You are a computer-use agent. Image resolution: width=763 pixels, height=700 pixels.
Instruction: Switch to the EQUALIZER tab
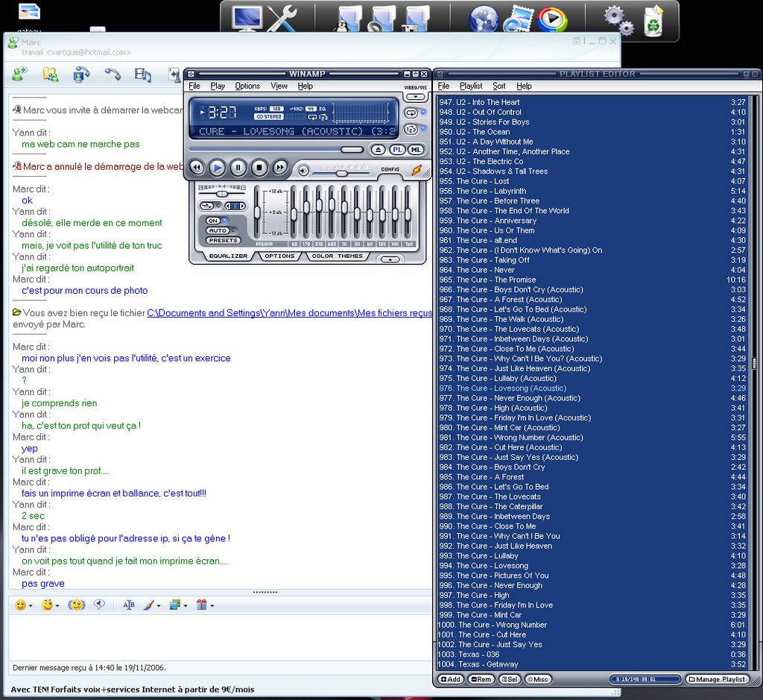228,256
